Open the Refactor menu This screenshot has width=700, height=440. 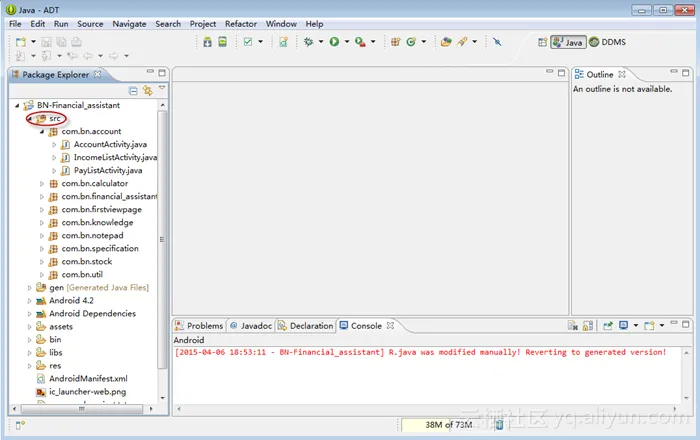click(241, 23)
